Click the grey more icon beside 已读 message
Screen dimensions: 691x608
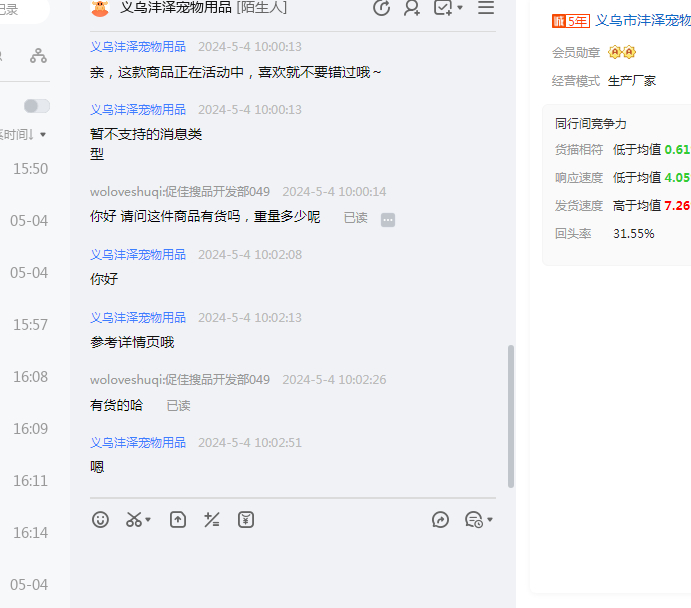pos(388,219)
